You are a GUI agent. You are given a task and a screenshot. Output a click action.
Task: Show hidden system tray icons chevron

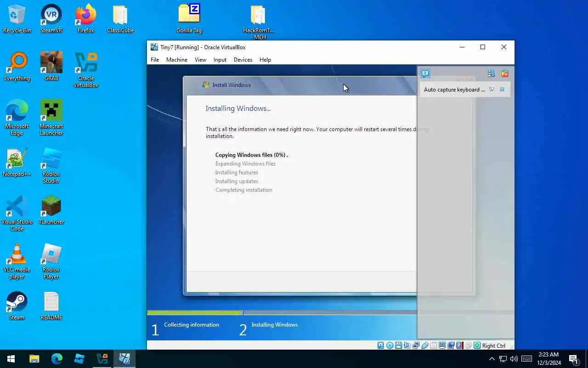(x=492, y=359)
